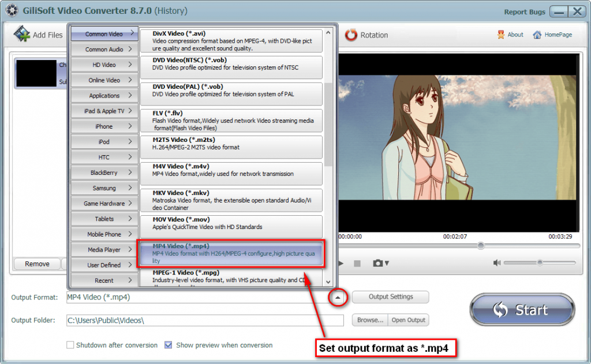Click the video preview image
Screen dimensions: 591x364
coord(457,137)
